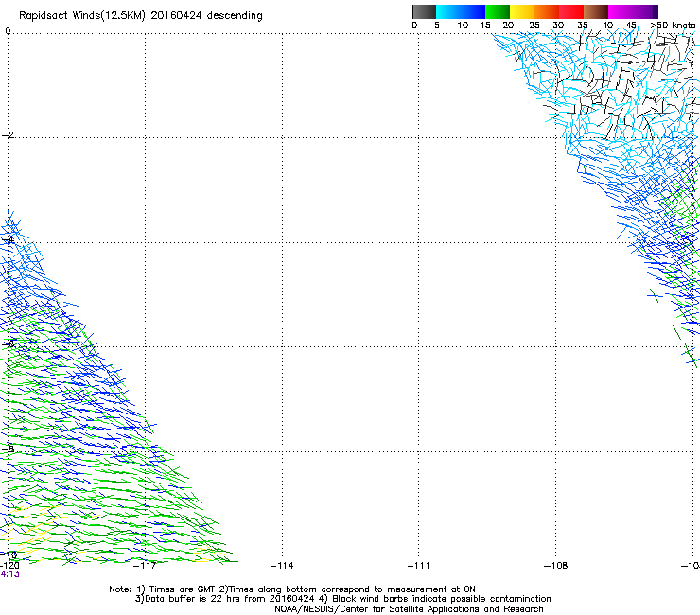Click the '35' label under the color legend

tap(583, 26)
